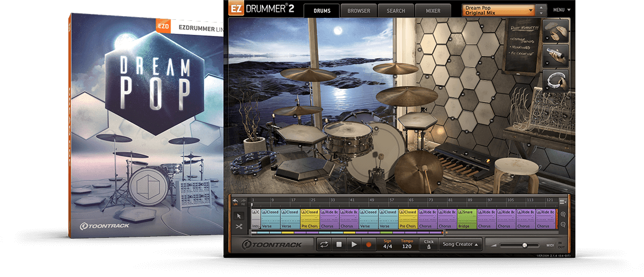
Task: Expand the Song Creator panel
Action: [459, 244]
